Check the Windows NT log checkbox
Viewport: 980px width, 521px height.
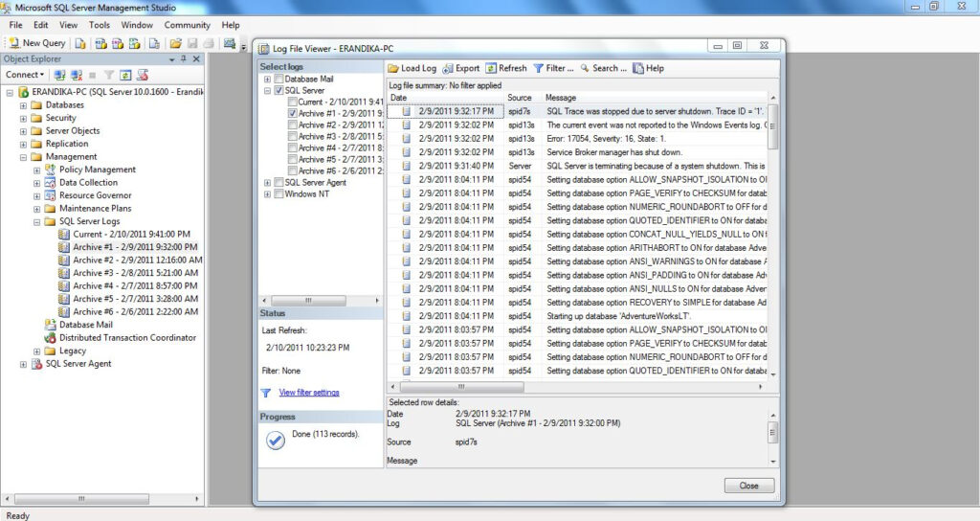click(x=278, y=193)
